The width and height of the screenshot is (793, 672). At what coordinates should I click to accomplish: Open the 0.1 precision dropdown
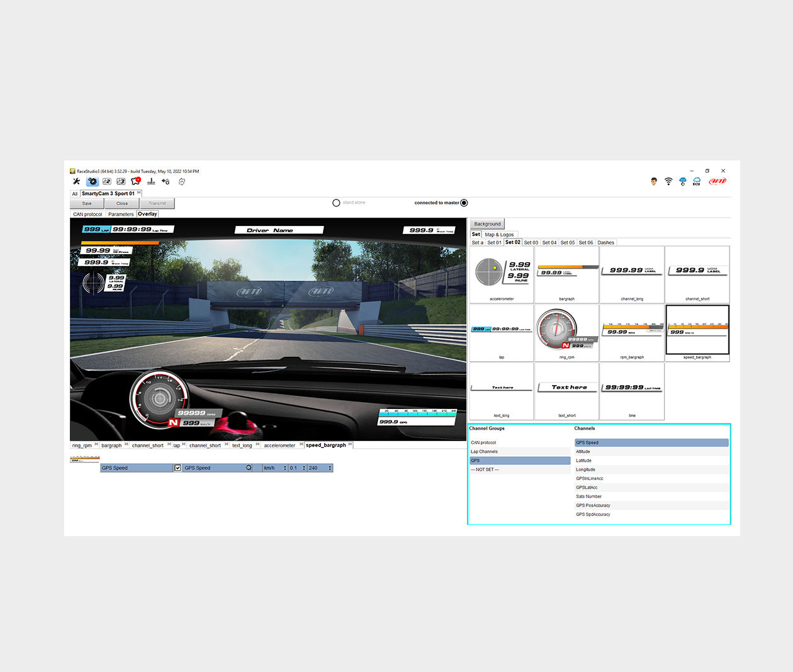coord(297,468)
